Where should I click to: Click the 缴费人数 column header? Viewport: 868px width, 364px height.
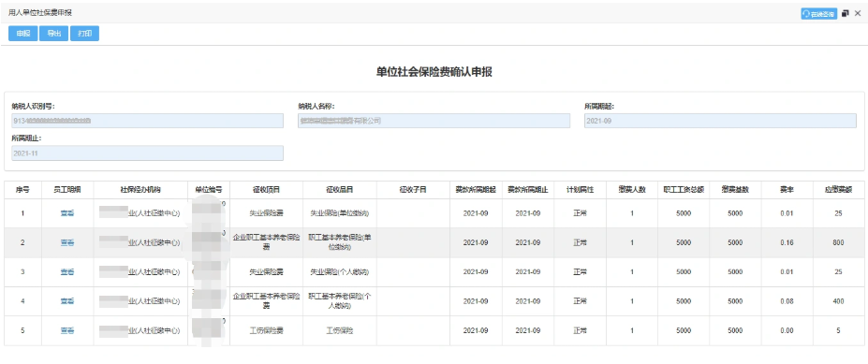632,190
